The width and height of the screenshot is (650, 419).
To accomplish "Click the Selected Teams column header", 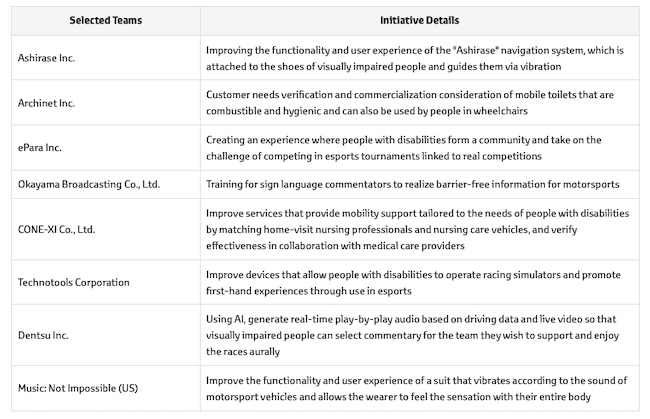I will click(103, 20).
